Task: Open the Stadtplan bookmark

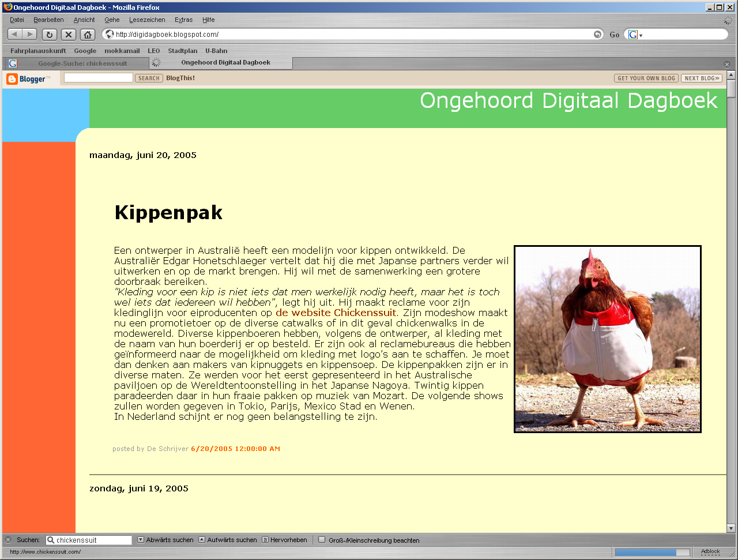Action: point(183,51)
